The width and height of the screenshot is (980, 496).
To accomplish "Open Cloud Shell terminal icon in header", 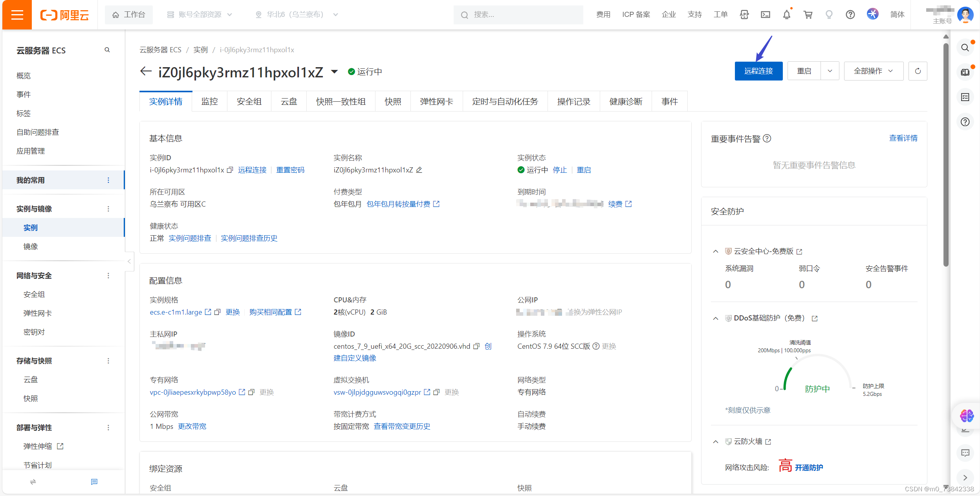I will click(x=765, y=15).
